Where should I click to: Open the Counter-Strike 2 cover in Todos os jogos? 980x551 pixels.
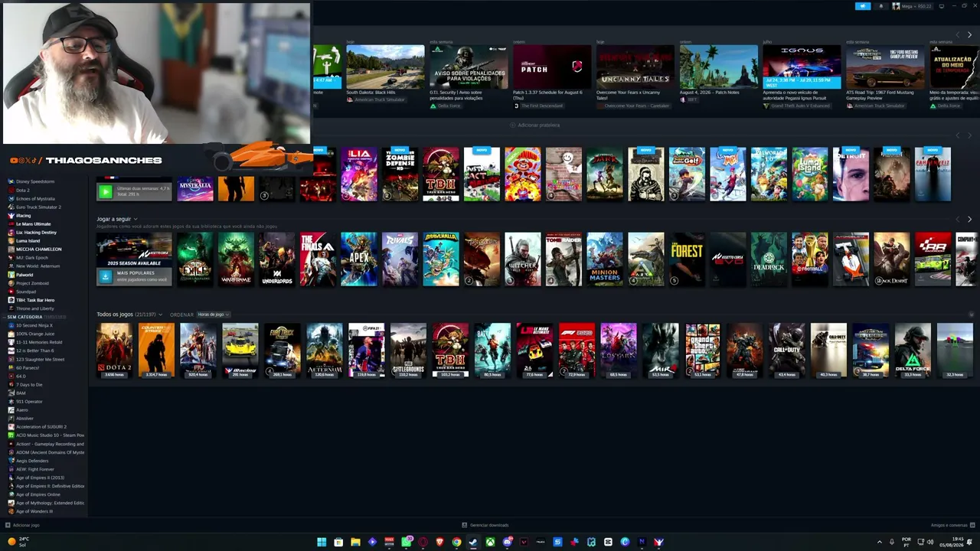[x=156, y=350]
